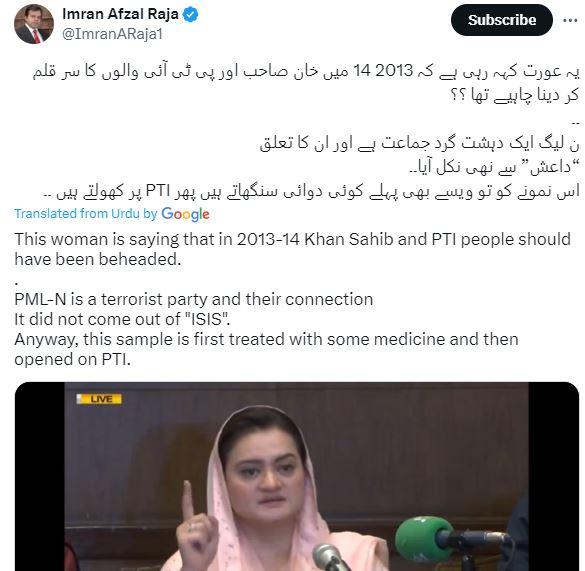This screenshot has width=585, height=571.
Task: Select the first Urdu line mentioning 2013 14
Action: click(x=306, y=71)
